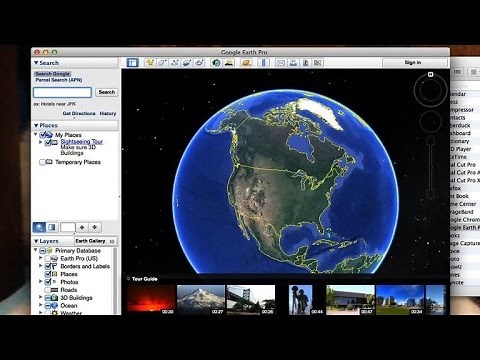Toggle the Primary Database checkbox

(x=43, y=251)
